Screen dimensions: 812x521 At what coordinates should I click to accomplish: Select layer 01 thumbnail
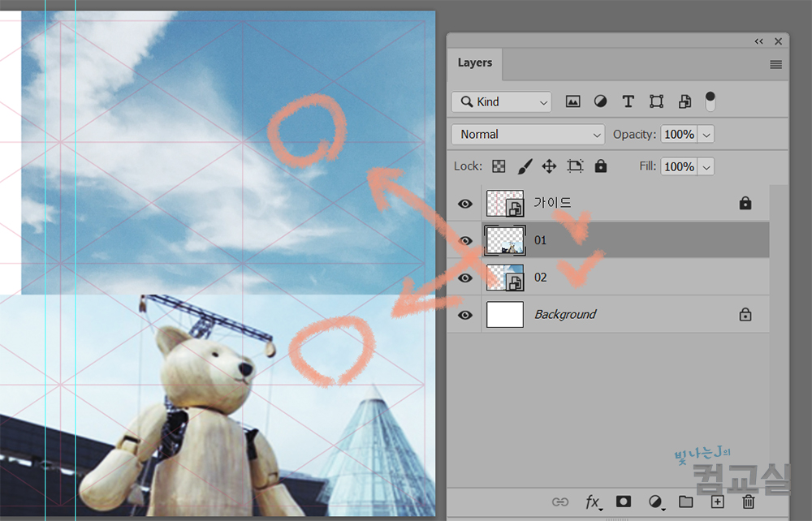pos(505,240)
